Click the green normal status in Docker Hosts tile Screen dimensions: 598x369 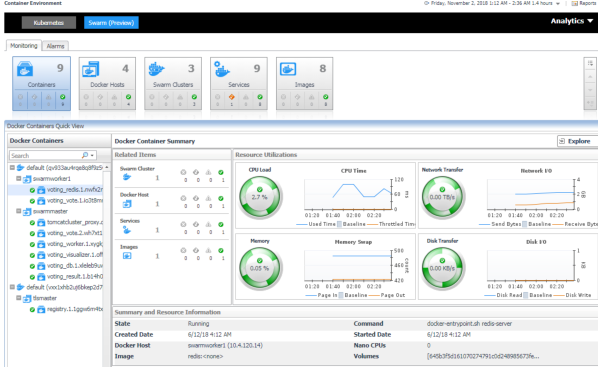point(129,97)
